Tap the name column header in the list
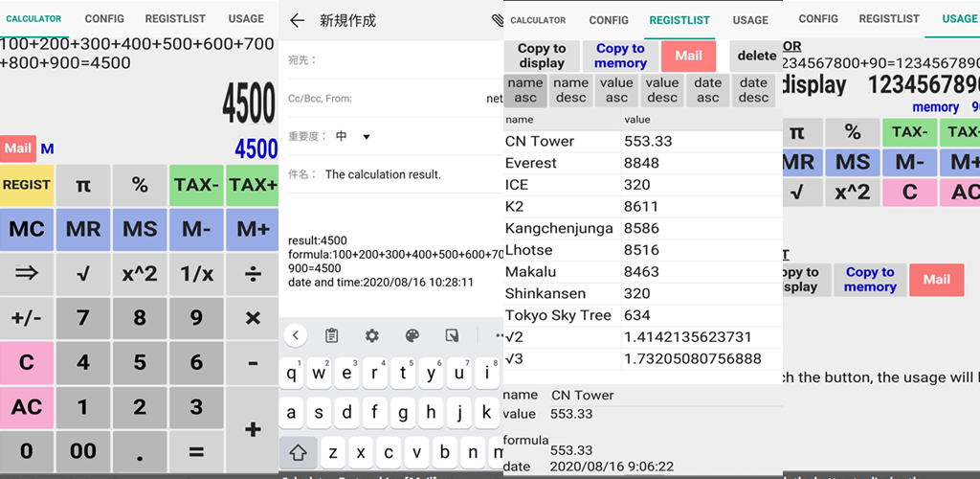 coord(563,120)
